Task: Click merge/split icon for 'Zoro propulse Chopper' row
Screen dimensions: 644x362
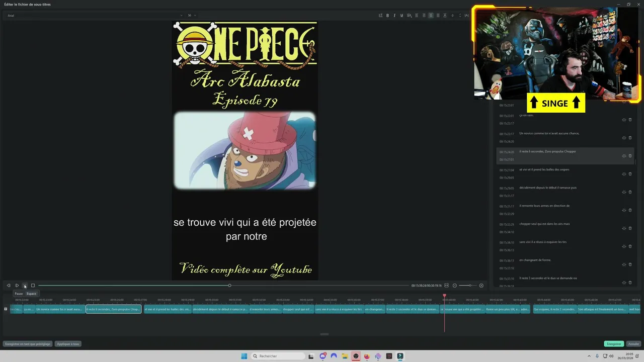Action: [x=624, y=156]
